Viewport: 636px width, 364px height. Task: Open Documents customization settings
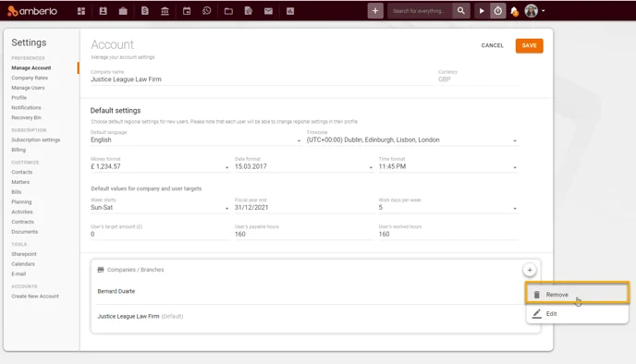coord(25,232)
